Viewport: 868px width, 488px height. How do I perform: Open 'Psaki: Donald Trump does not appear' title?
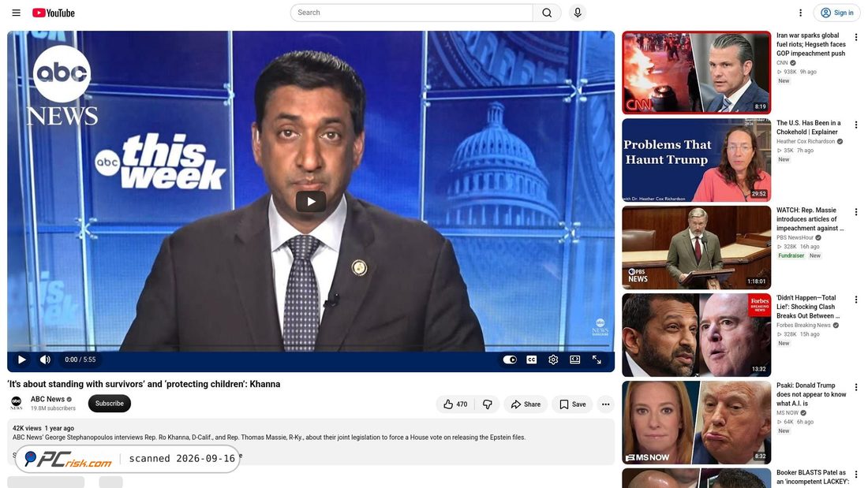coord(811,394)
